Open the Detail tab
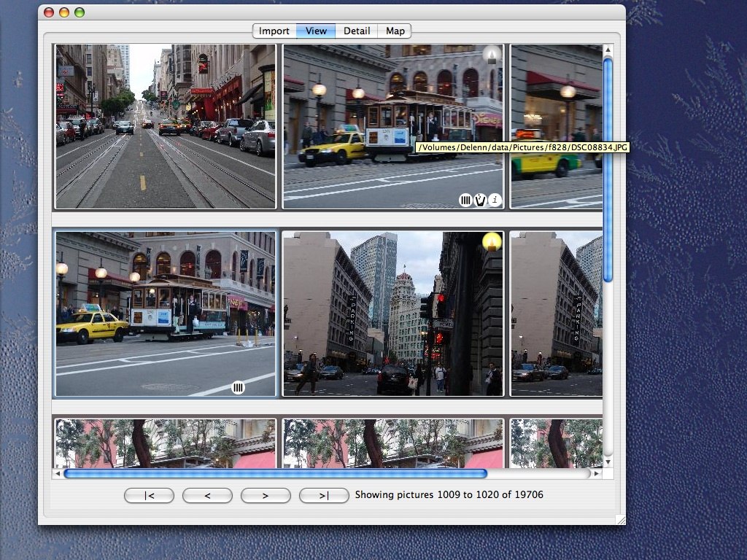This screenshot has height=560, width=747. pos(356,31)
